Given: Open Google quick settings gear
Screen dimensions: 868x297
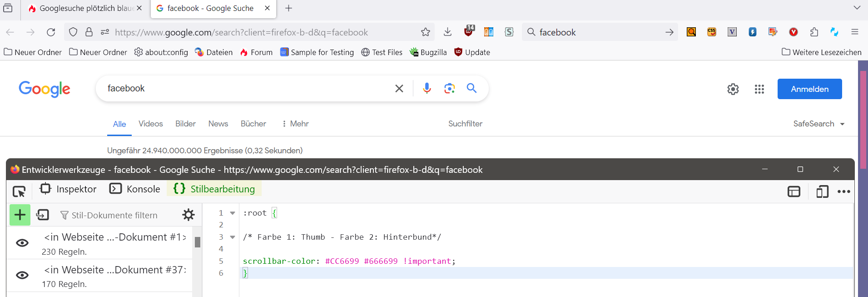Looking at the screenshot, I should click(733, 89).
